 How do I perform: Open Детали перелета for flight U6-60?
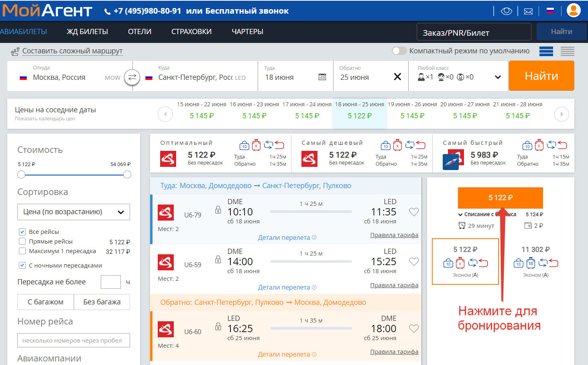tap(284, 354)
